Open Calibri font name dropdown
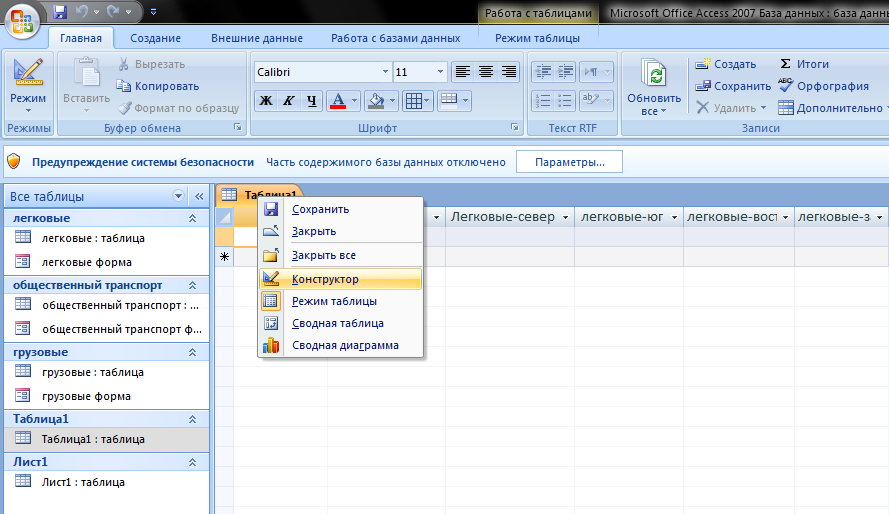 click(386, 72)
